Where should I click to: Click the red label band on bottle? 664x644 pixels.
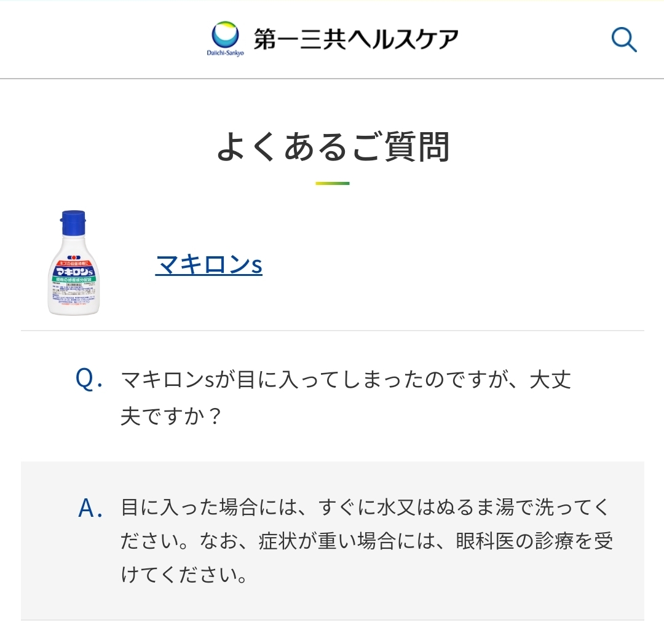tap(73, 255)
